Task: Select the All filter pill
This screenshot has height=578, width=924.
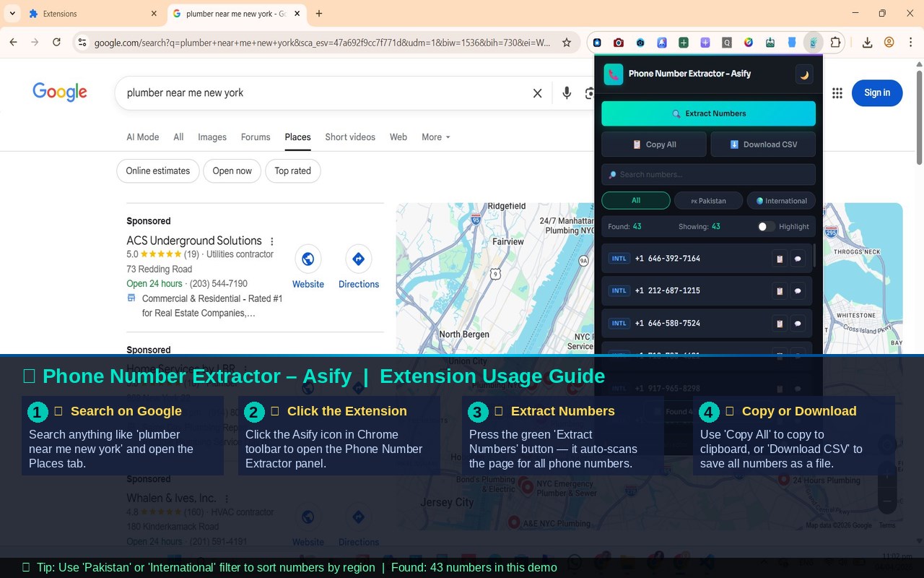Action: coord(636,201)
